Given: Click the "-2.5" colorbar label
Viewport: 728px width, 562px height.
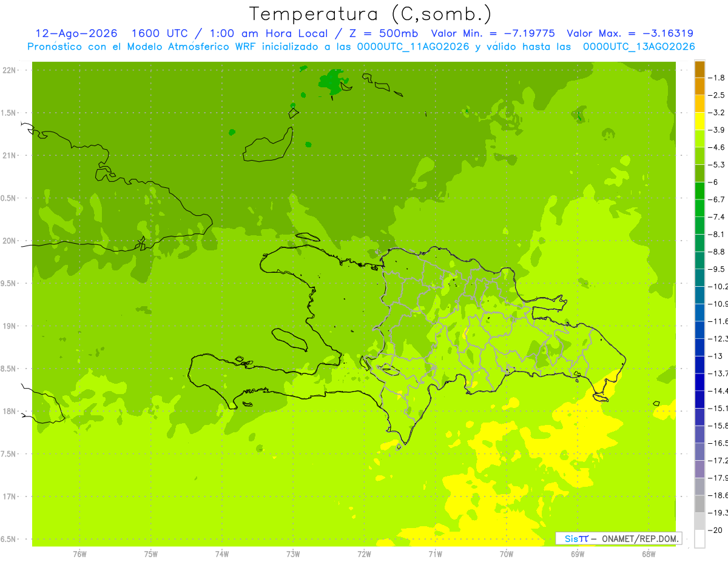Looking at the screenshot, I should pyautogui.click(x=718, y=95).
